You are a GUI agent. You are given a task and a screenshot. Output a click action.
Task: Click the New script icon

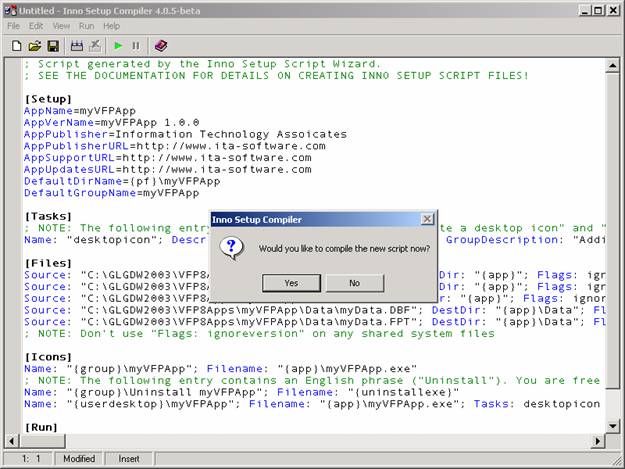16,46
